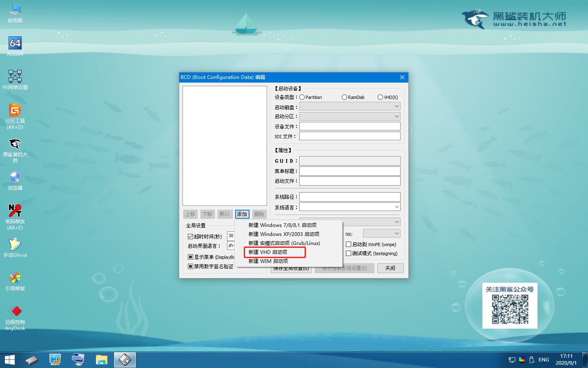This screenshot has width=588, height=368.
Task: Click the 设备文件 input field
Action: 350,126
